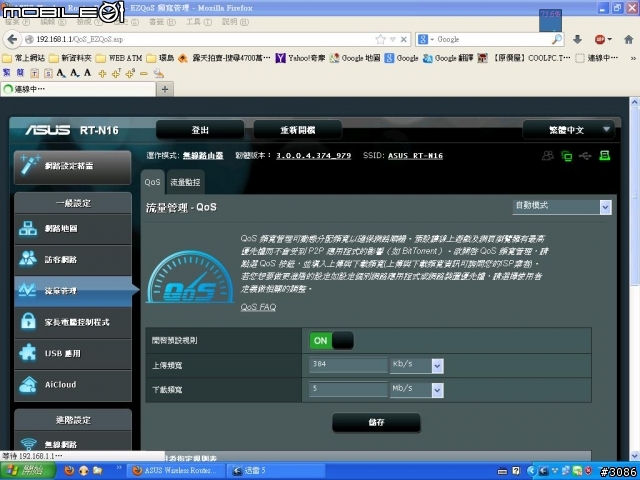Click the logout button
The width and height of the screenshot is (640, 480).
tap(200, 130)
